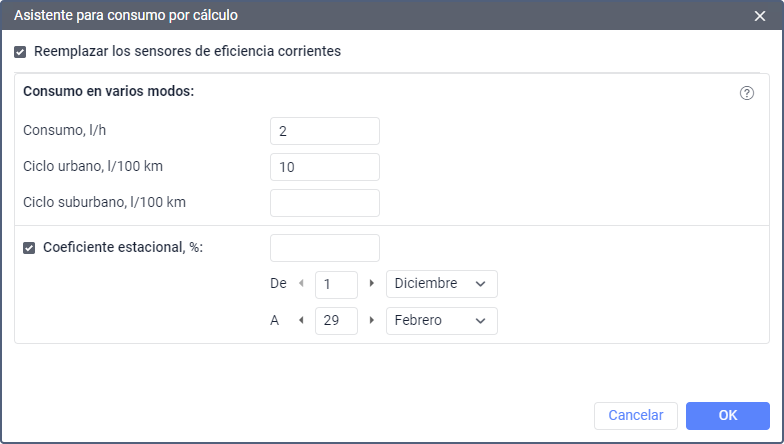This screenshot has width=784, height=444.
Task: Open the help question mark icon
Action: pos(746,93)
